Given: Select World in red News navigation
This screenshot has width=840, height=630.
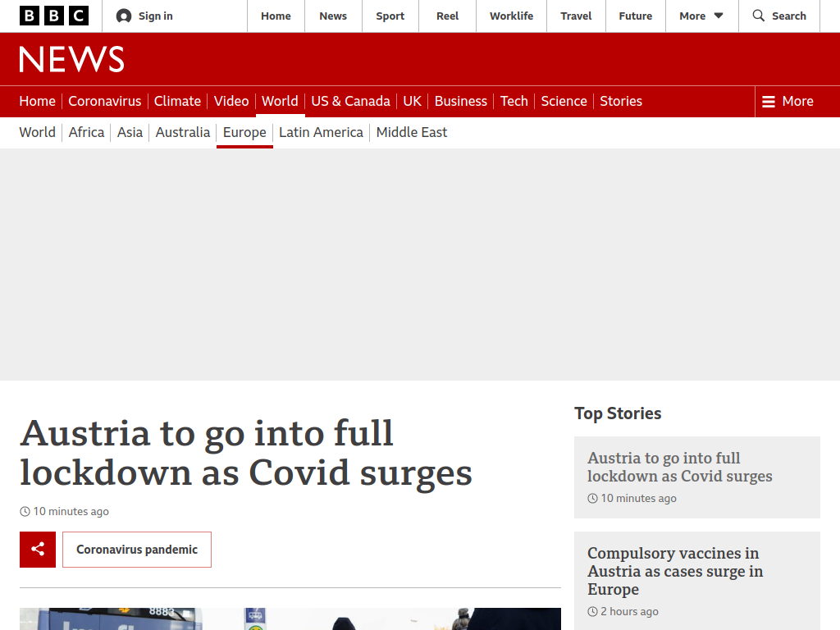Looking at the screenshot, I should point(281,101).
